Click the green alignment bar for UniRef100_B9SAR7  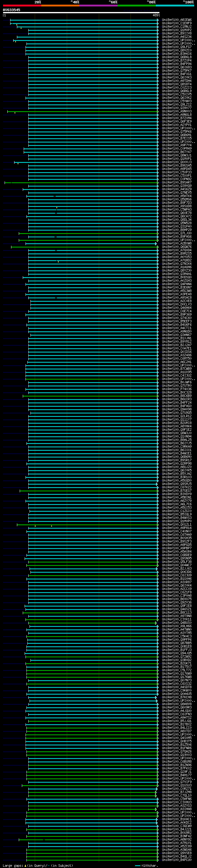(x=82, y=183)
